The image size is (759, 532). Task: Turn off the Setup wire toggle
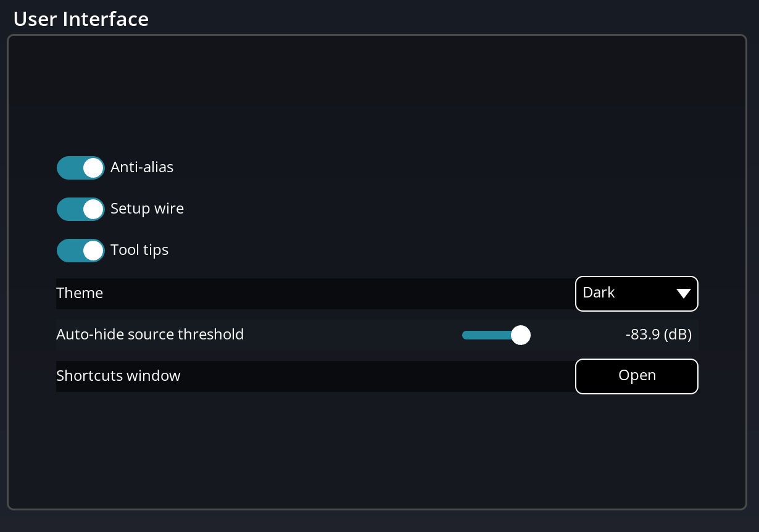(x=80, y=209)
